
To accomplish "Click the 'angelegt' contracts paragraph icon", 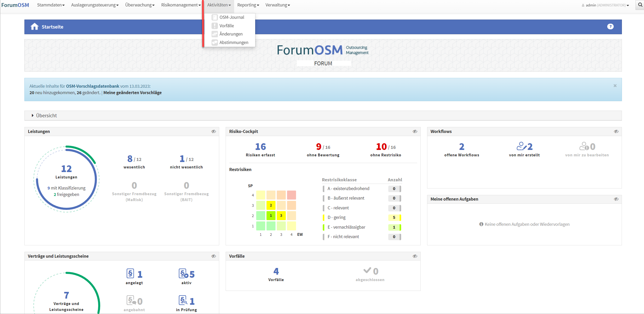I will click(x=130, y=274).
